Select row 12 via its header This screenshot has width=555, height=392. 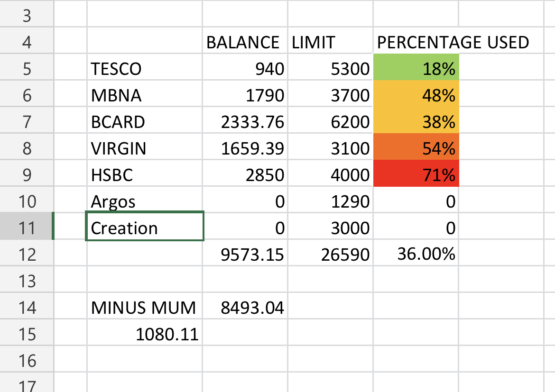coord(27,253)
